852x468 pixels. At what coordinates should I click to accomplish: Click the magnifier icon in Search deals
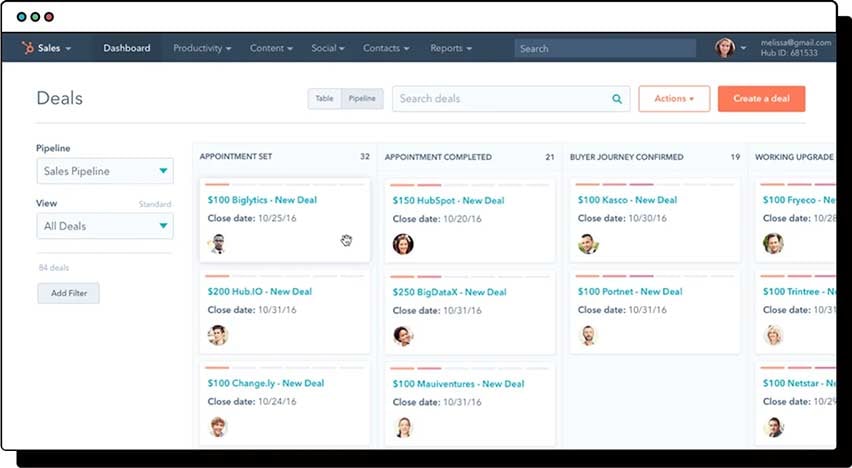coord(617,99)
